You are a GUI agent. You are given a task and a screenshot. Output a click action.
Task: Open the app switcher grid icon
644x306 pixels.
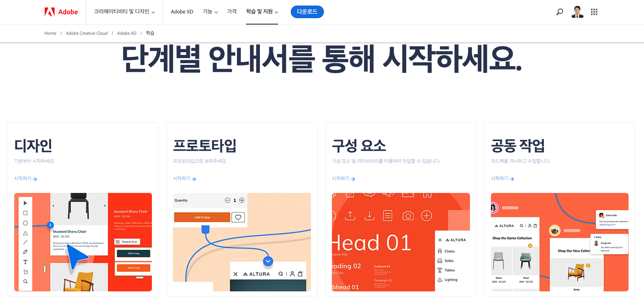tap(594, 12)
